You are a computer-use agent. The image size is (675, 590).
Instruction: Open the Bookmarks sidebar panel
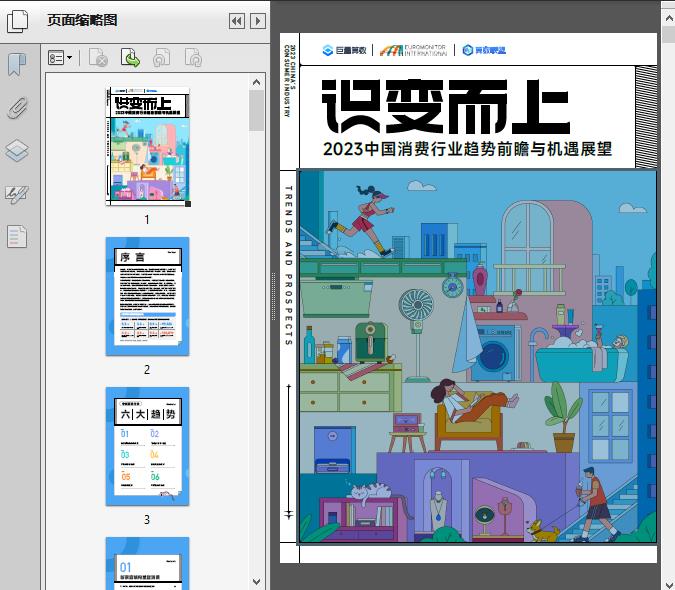click(17, 65)
